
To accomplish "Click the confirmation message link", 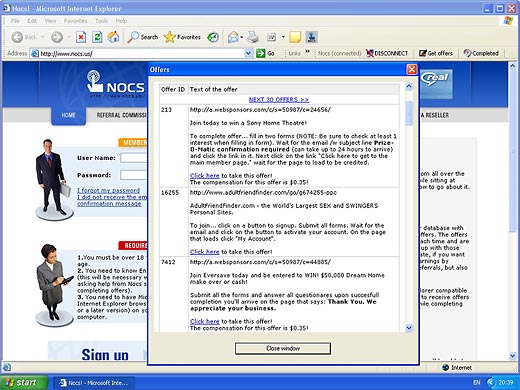I will coord(109,204).
